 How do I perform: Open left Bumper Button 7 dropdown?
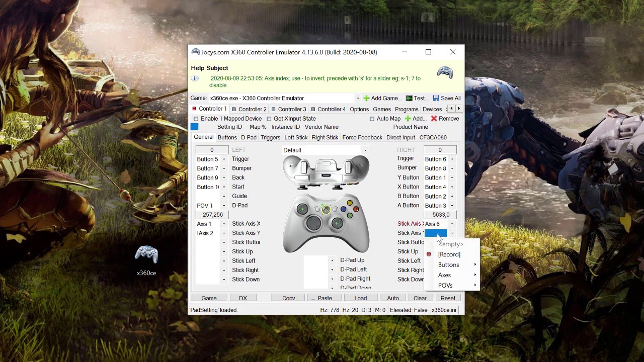pyautogui.click(x=224, y=168)
